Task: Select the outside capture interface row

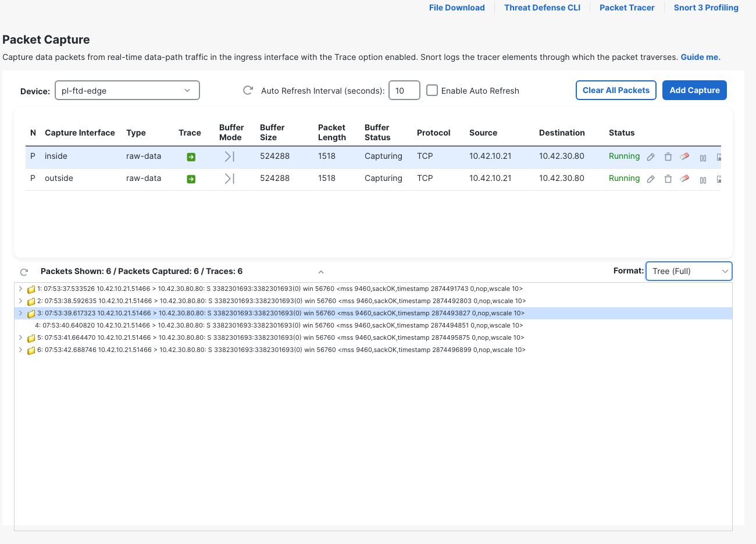Action: tap(373, 179)
